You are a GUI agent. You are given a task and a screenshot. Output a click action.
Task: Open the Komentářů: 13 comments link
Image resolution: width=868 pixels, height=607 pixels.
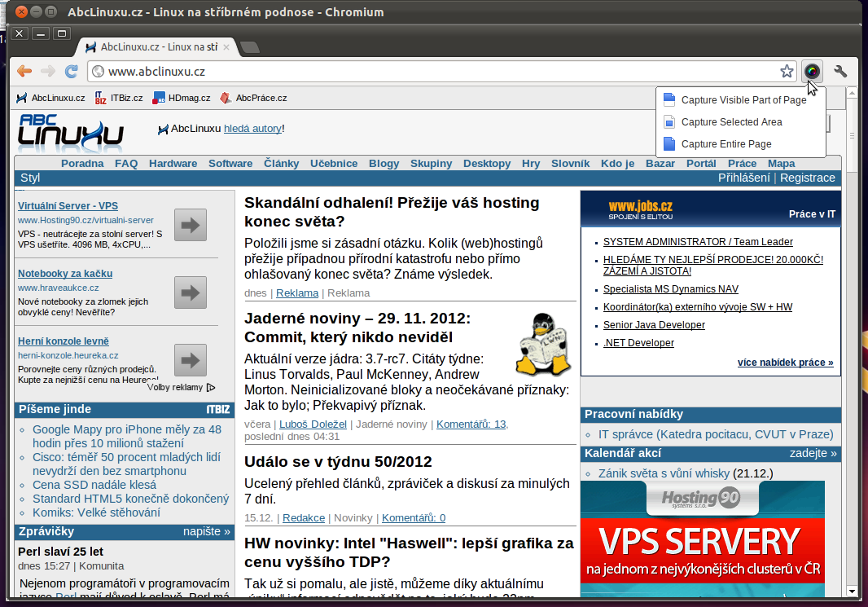471,424
